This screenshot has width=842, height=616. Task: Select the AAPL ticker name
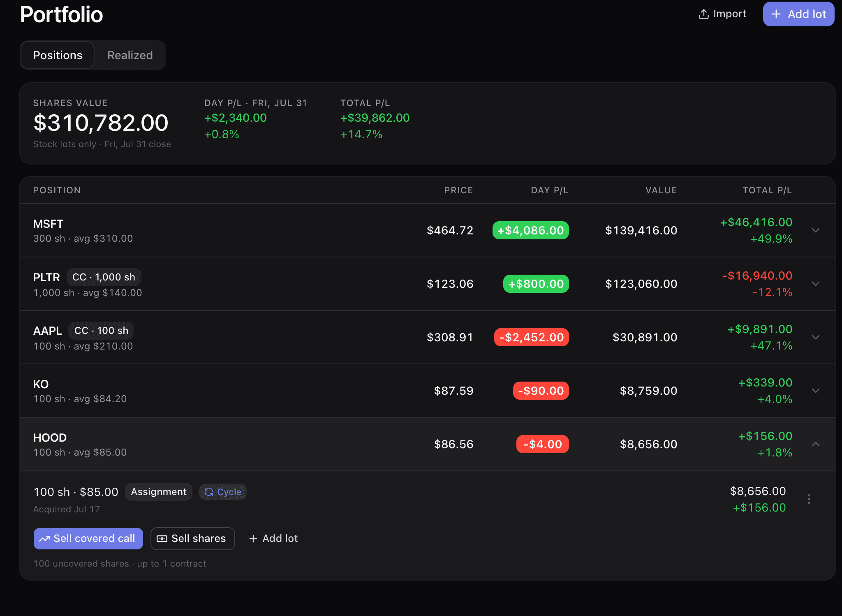[48, 331]
